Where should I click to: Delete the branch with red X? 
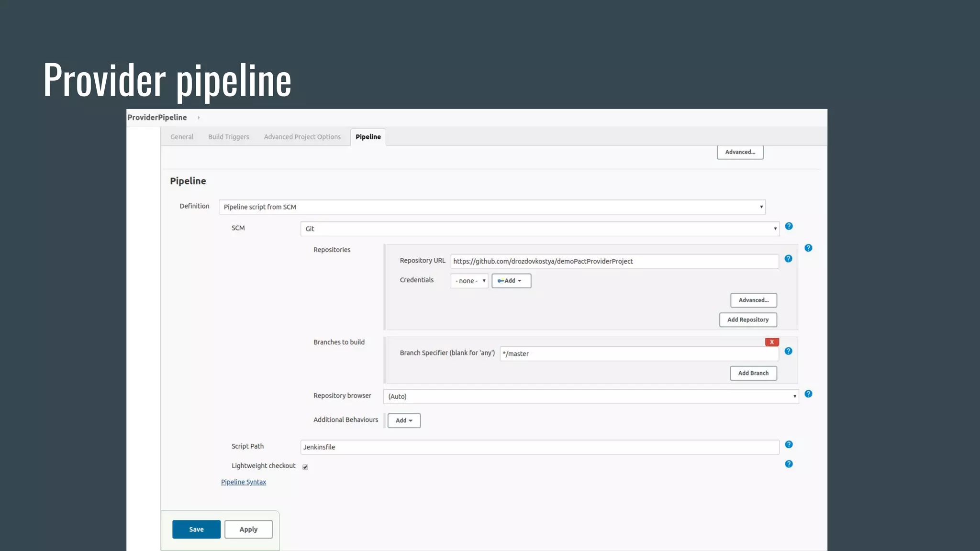772,342
